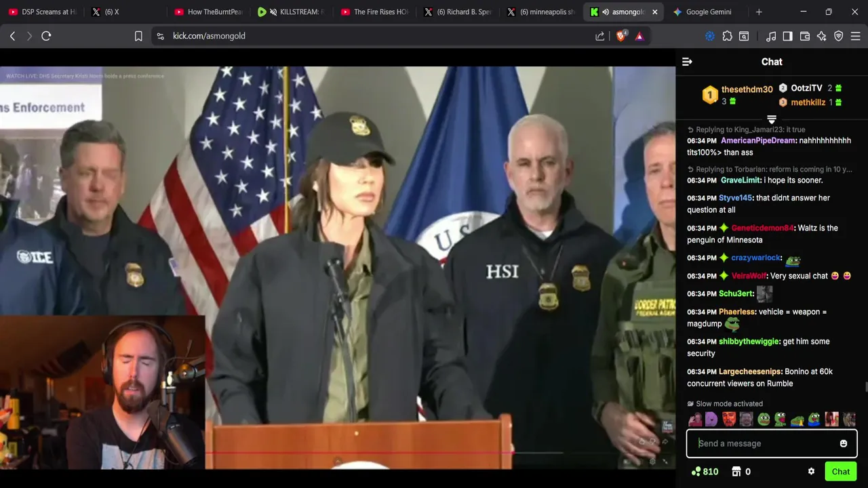Viewport: 868px width, 488px height.
Task: Open the blue circular extension icon
Action: click(710, 36)
